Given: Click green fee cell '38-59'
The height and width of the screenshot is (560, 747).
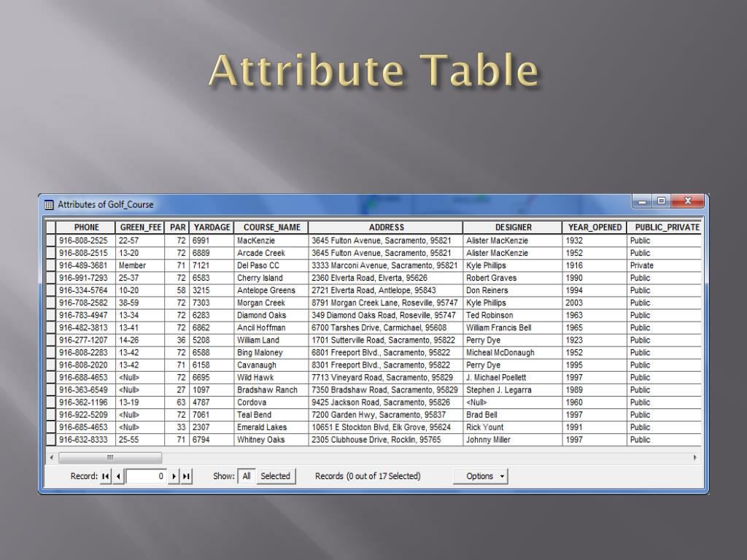Looking at the screenshot, I should [140, 303].
